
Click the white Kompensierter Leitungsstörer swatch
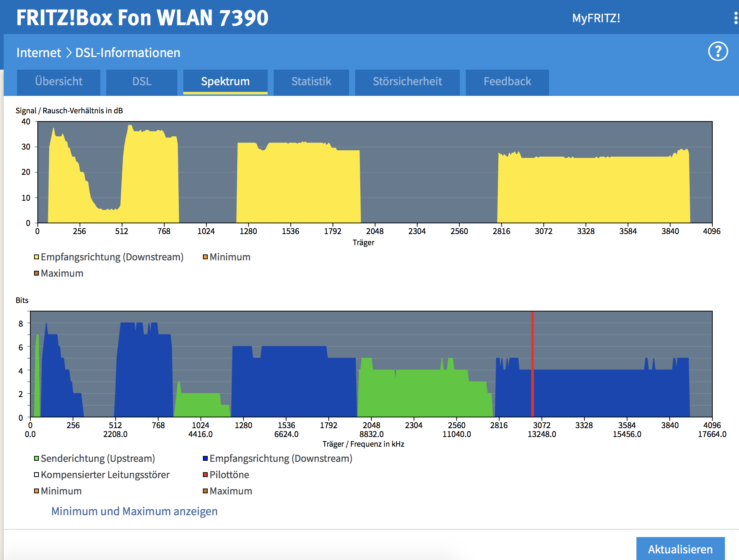pos(36,475)
